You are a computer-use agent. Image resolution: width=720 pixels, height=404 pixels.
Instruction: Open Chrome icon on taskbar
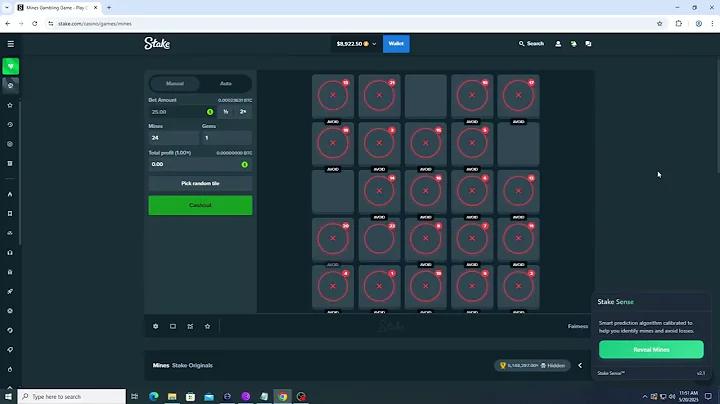point(282,396)
